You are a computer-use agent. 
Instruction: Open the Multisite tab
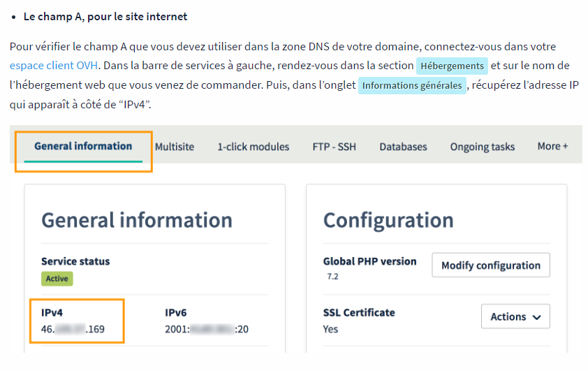[174, 147]
